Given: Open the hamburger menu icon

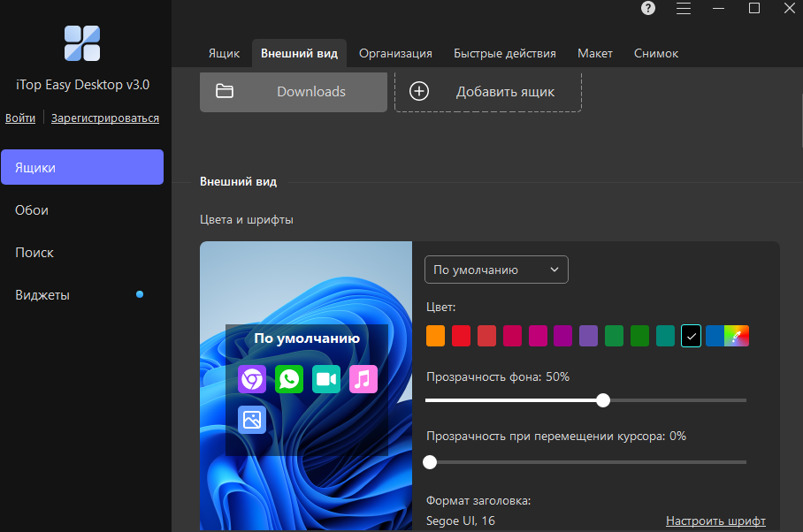Looking at the screenshot, I should 683,8.
